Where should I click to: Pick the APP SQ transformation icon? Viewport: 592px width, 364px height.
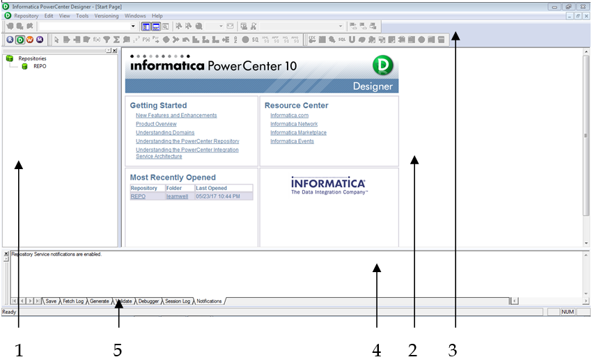(276, 40)
